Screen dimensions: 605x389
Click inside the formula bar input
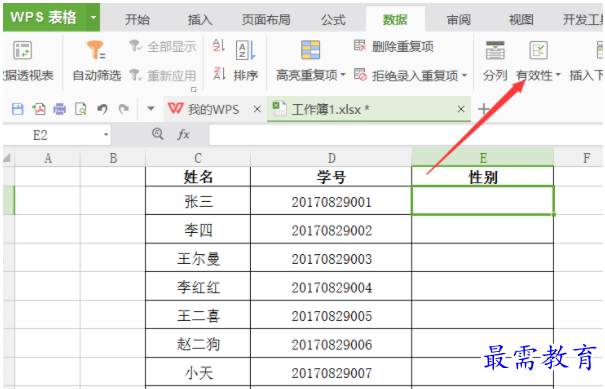[406, 135]
